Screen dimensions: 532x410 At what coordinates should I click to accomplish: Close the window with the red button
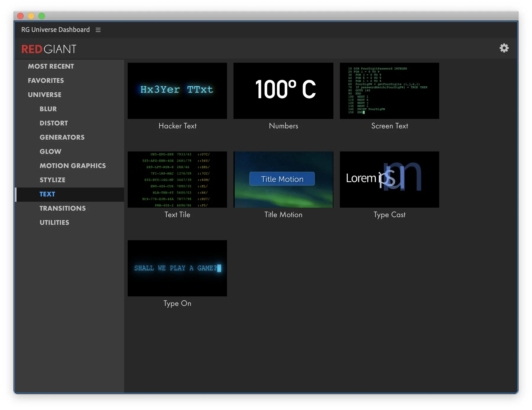coord(20,16)
